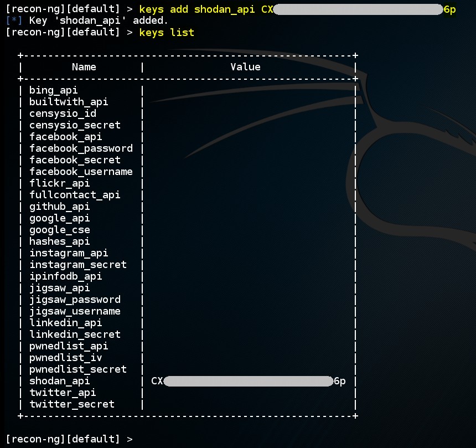This screenshot has width=476, height=448.
Task: Select the censysio_id row name
Action: click(63, 114)
